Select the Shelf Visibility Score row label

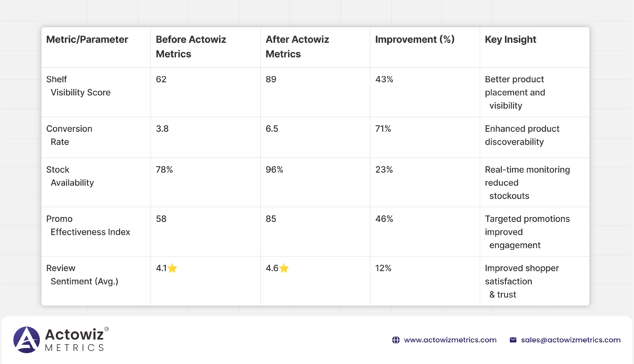click(78, 86)
